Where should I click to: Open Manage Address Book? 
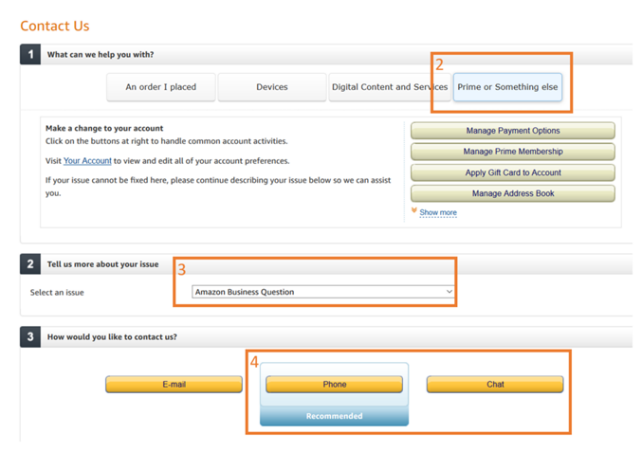click(x=512, y=194)
